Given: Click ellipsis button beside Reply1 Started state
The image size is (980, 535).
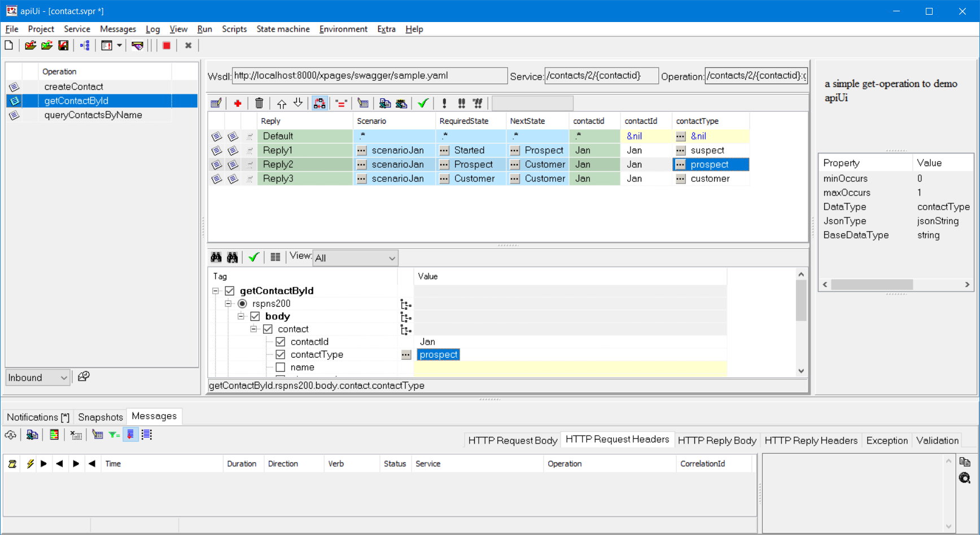Looking at the screenshot, I should click(x=444, y=150).
